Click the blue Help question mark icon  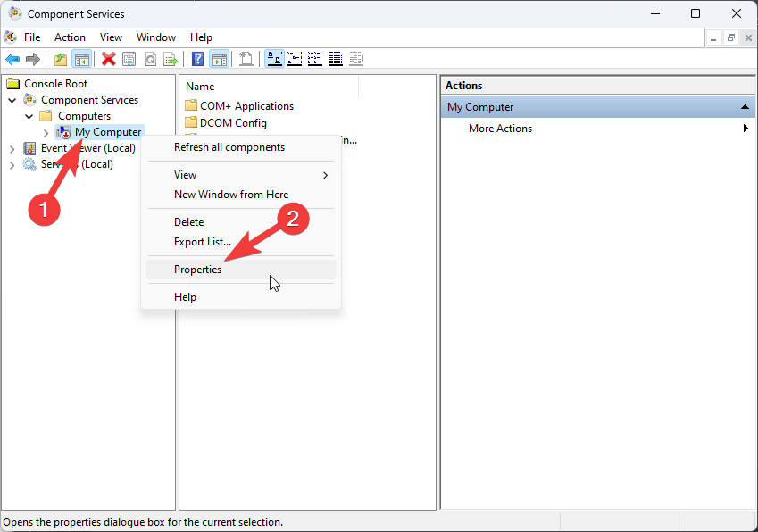197,59
